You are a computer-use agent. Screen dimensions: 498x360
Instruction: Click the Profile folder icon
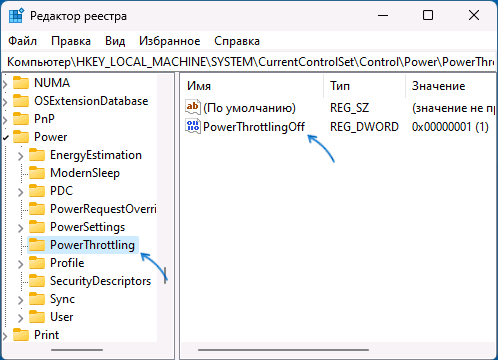tap(37, 263)
